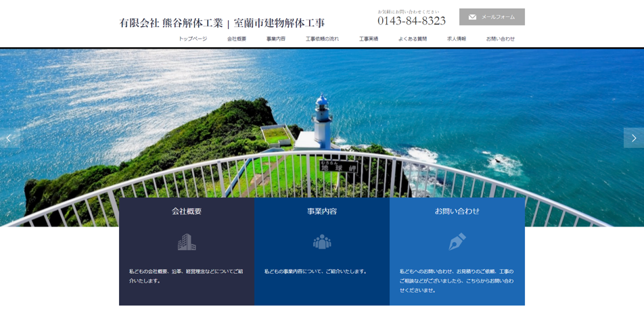Click the envelope icon beside メールフォーム
644x315 pixels.
(x=472, y=17)
